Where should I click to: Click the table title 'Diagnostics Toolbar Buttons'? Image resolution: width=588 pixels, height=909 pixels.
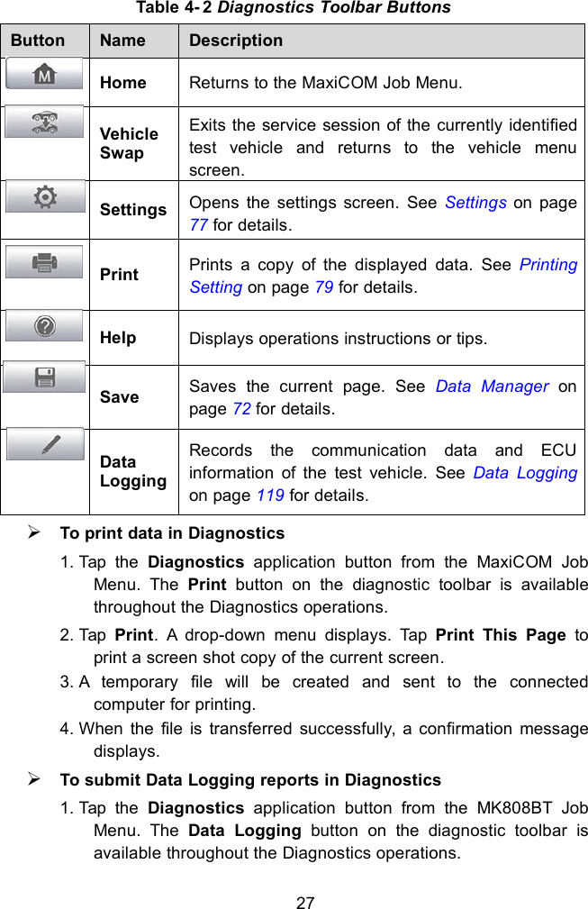pos(334,7)
